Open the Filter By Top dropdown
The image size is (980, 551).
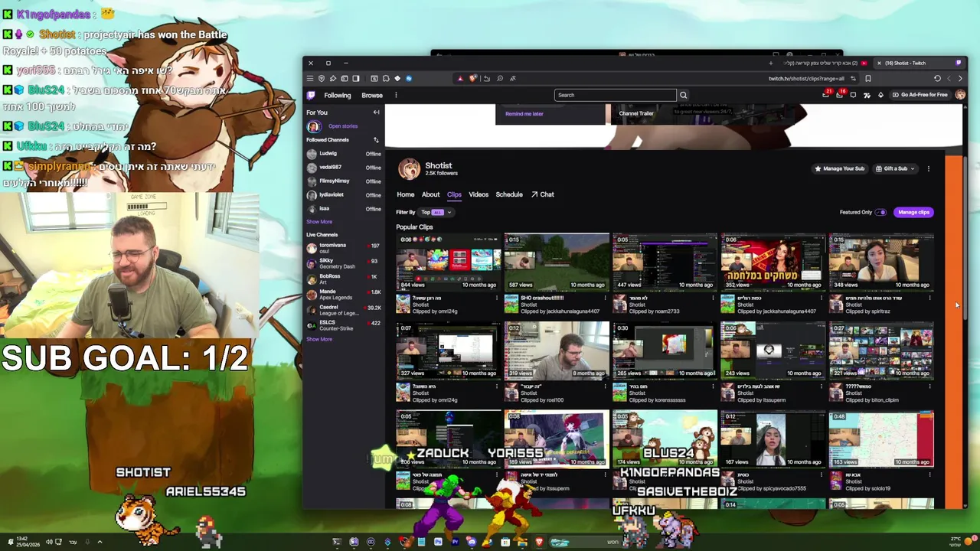(436, 212)
